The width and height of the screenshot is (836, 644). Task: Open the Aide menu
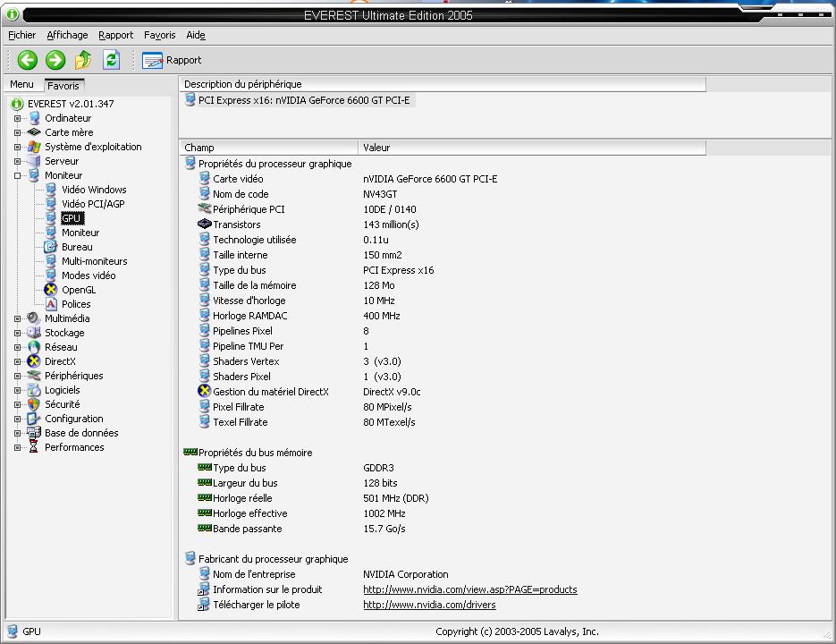tap(196, 35)
